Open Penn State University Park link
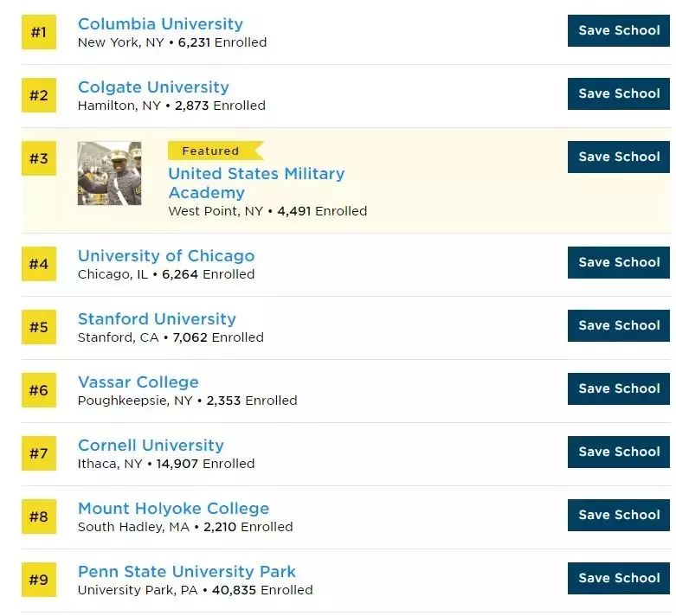The width and height of the screenshot is (676, 616). 187,572
